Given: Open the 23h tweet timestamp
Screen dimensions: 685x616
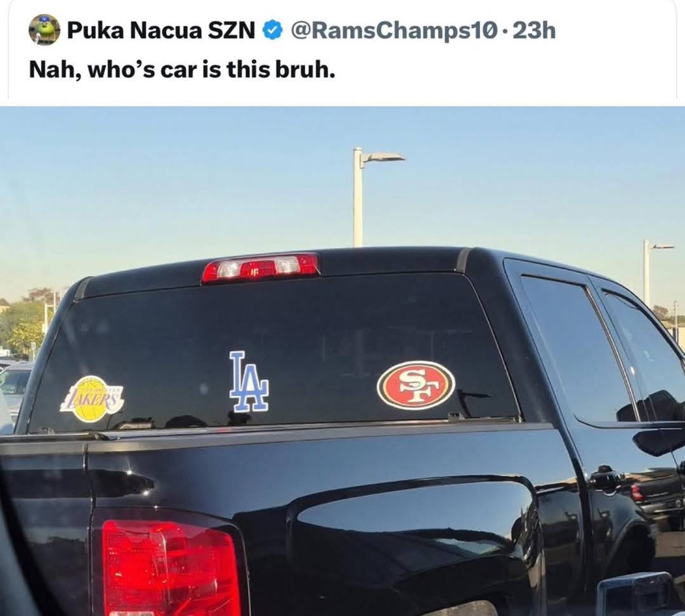Looking at the screenshot, I should pos(534,30).
